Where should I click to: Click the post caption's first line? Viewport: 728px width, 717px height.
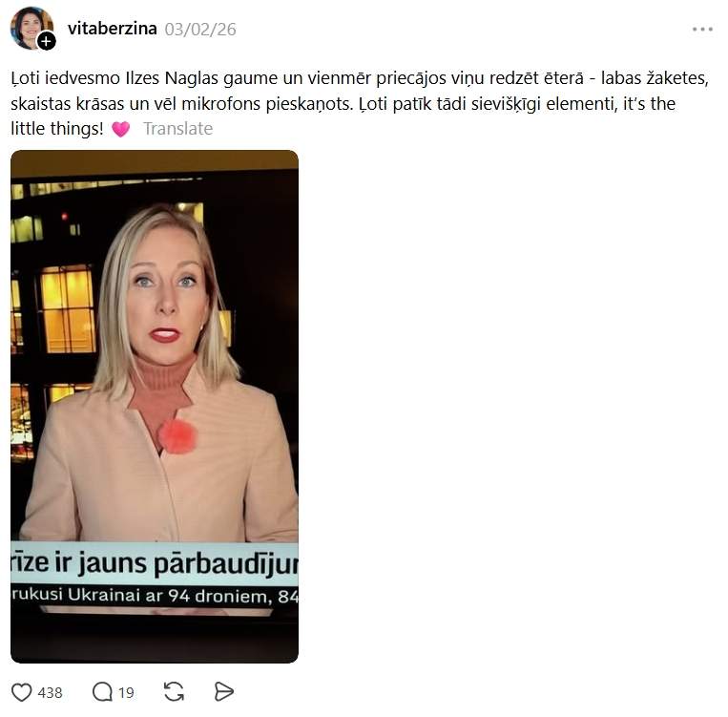(360, 78)
